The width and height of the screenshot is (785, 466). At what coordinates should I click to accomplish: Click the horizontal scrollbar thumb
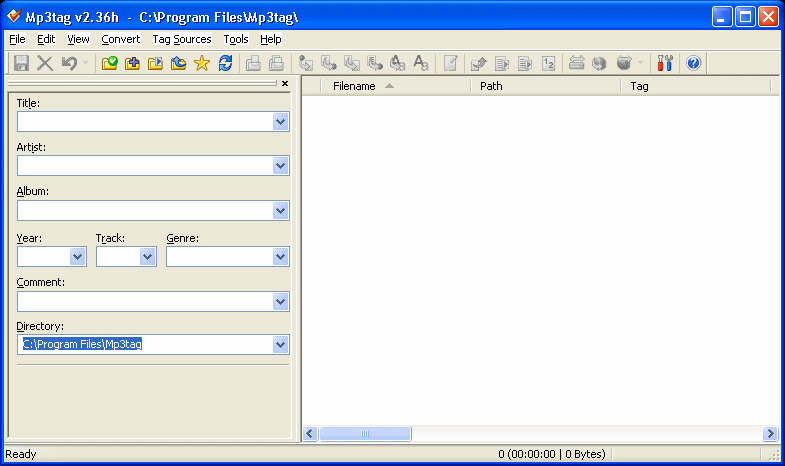click(x=365, y=433)
